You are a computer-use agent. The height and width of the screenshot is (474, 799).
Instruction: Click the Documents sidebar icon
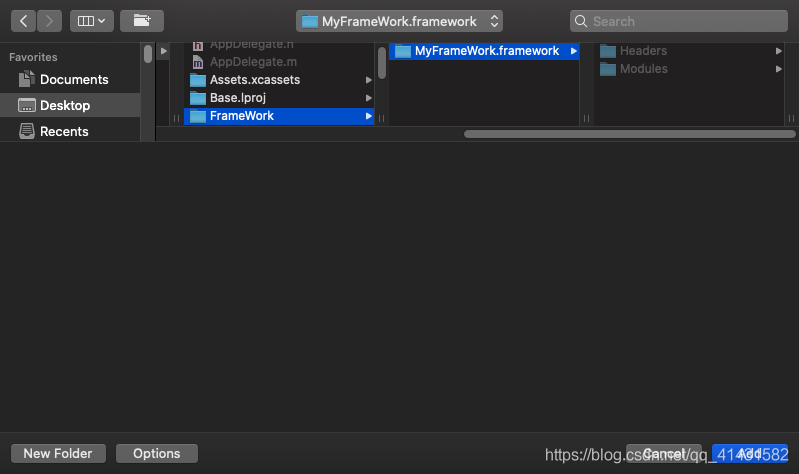pyautogui.click(x=26, y=79)
